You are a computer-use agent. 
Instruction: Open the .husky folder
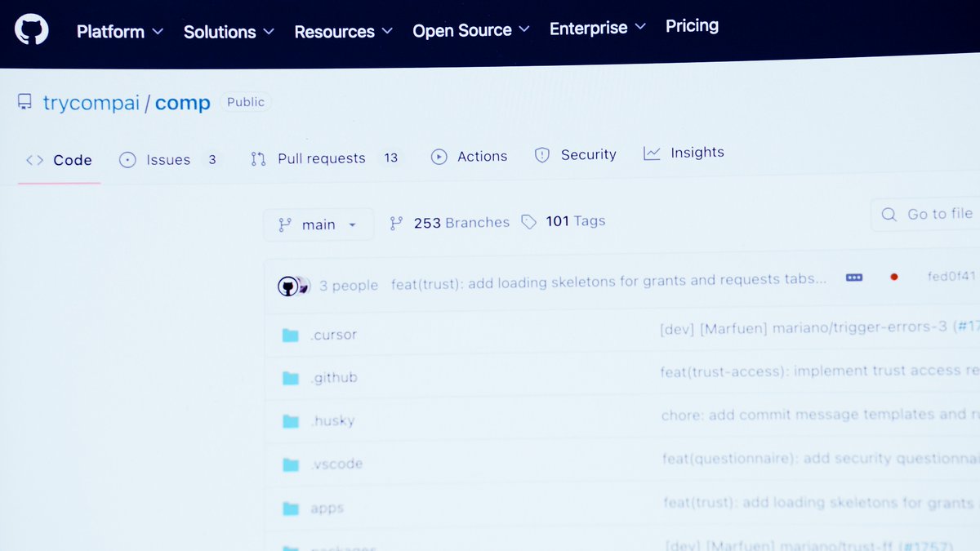click(x=332, y=421)
